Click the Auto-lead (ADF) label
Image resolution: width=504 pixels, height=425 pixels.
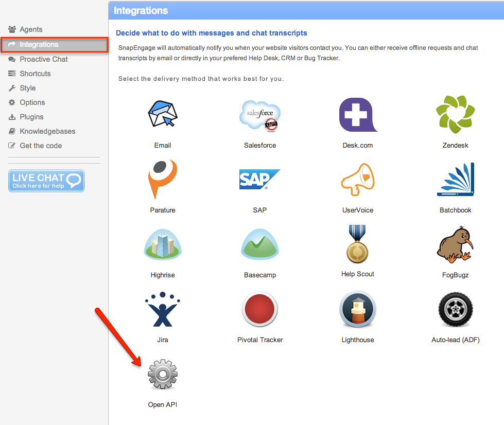pyautogui.click(x=456, y=340)
